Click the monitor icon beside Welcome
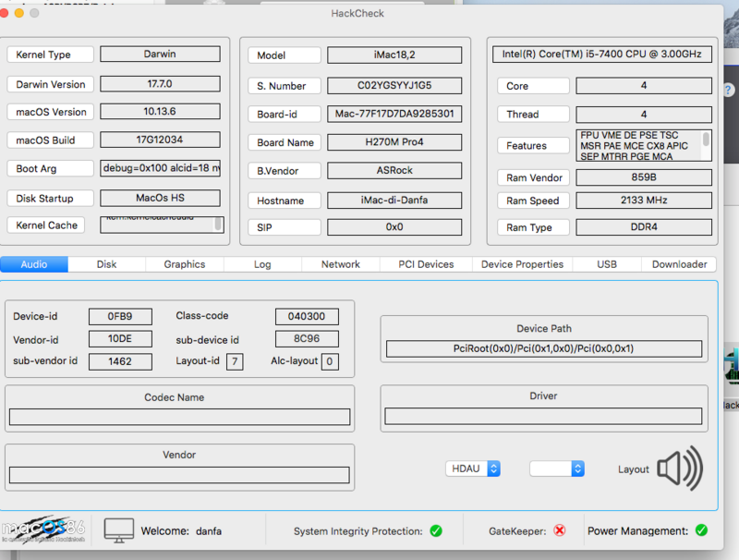Viewport: 739px width, 560px height. (119, 530)
